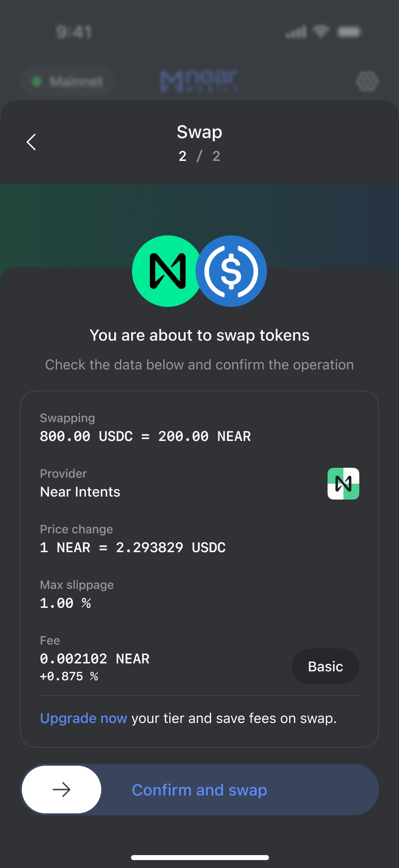This screenshot has width=399, height=868.
Task: Tap the blurred app logo in header
Action: tap(199, 81)
